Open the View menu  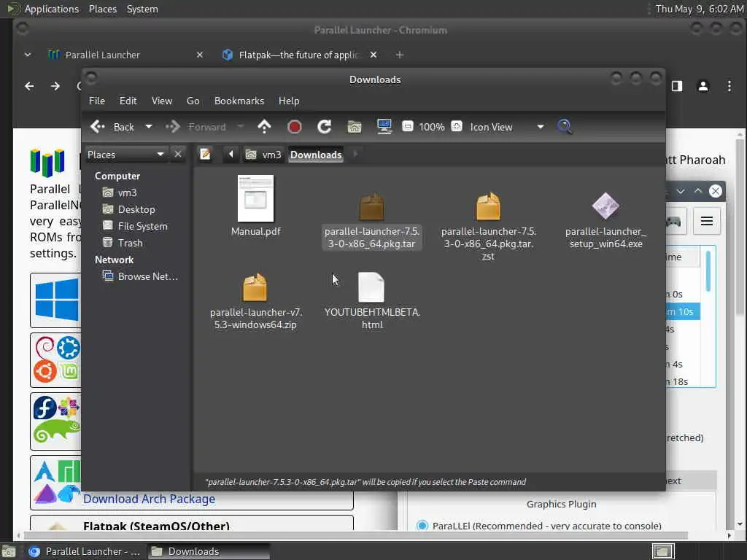point(162,101)
